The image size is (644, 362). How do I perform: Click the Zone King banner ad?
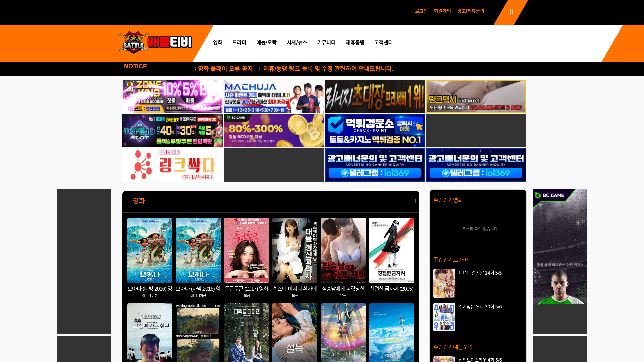coord(172,97)
